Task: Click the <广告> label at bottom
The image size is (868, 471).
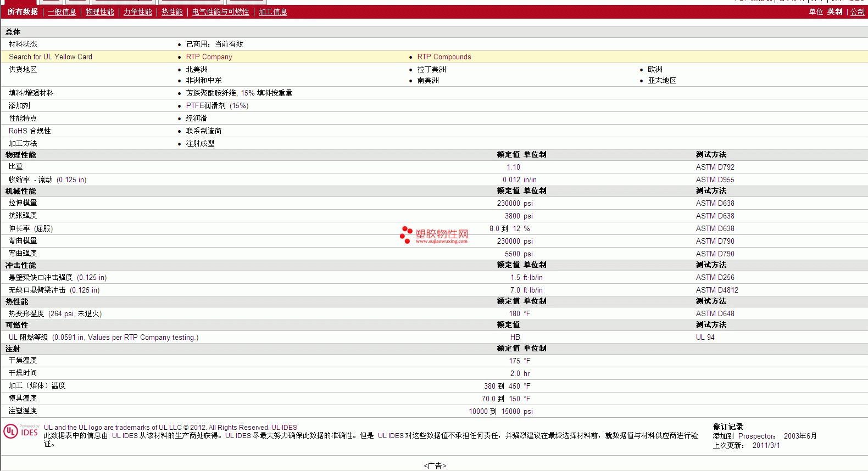Action: coord(435,466)
